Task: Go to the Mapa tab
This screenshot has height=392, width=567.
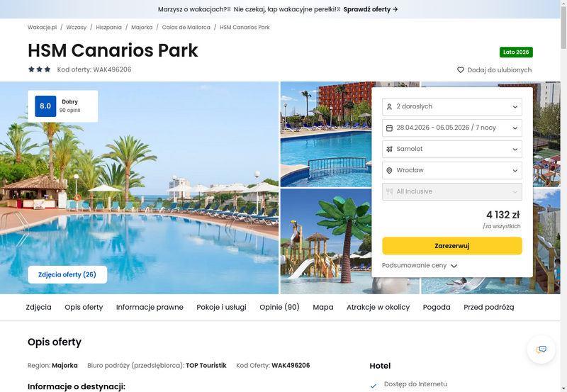Action: pos(323,307)
